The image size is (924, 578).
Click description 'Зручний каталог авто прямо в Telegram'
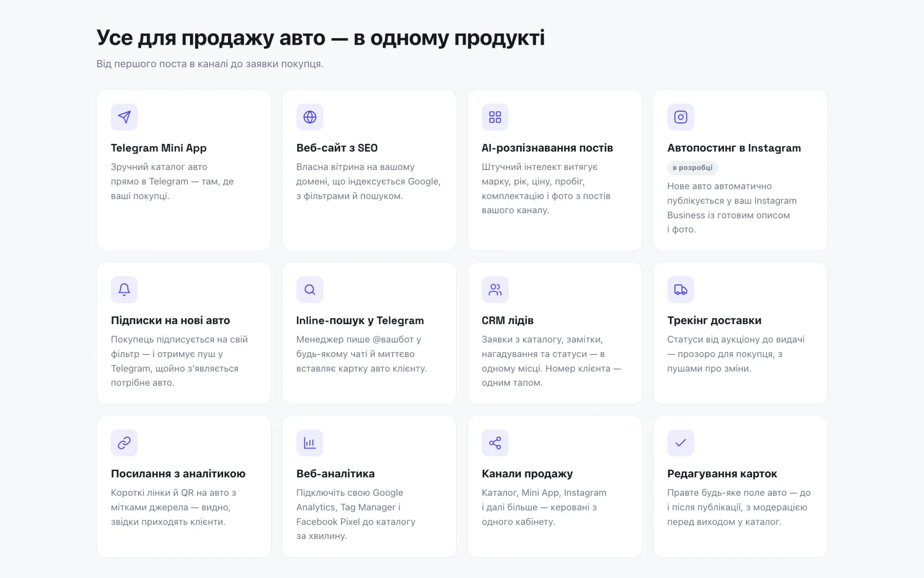tap(172, 181)
